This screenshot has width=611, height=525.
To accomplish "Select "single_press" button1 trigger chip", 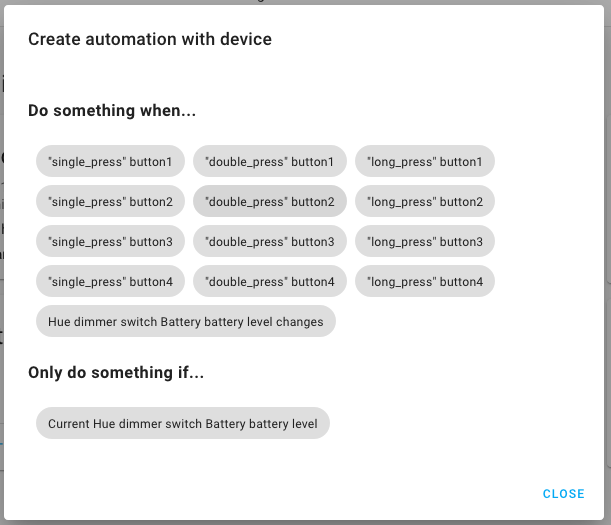I will pos(110,162).
